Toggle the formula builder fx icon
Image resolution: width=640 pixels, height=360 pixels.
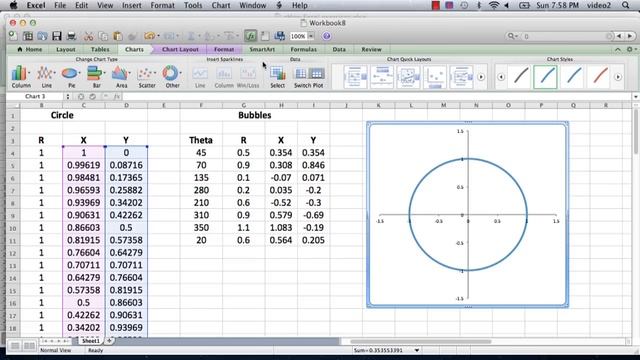tap(250, 36)
